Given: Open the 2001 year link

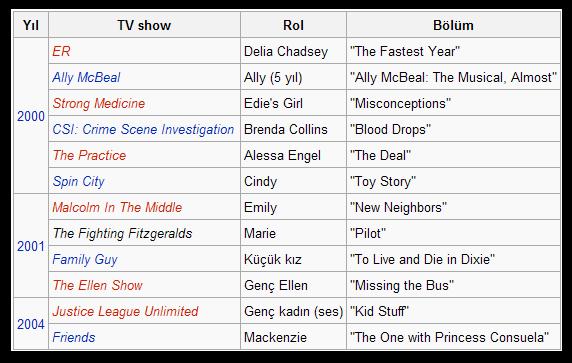Looking at the screenshot, I should [x=31, y=247].
